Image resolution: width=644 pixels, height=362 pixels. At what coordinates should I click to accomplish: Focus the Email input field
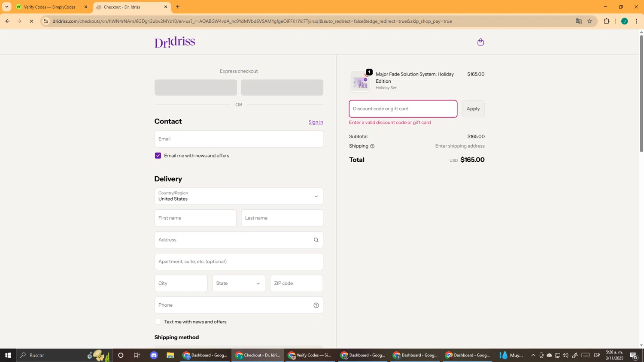pos(239,139)
